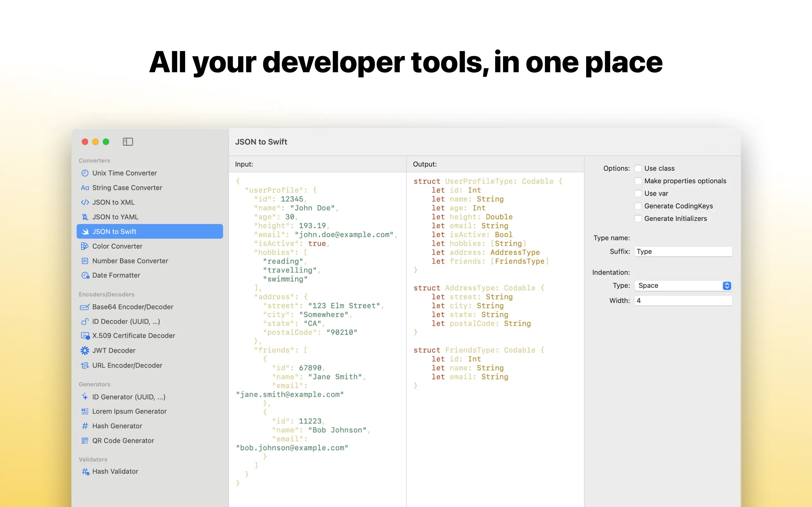Click the Suffix text field
This screenshot has width=812, height=507.
pyautogui.click(x=683, y=252)
